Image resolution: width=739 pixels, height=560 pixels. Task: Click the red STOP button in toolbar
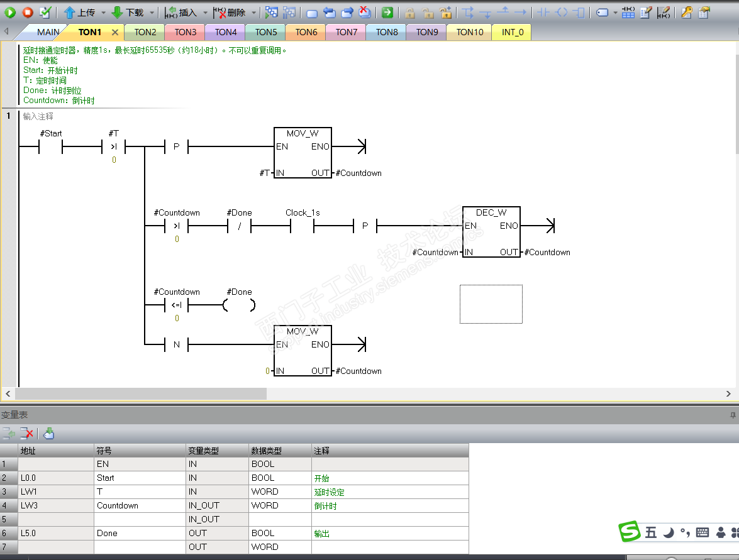coord(28,13)
